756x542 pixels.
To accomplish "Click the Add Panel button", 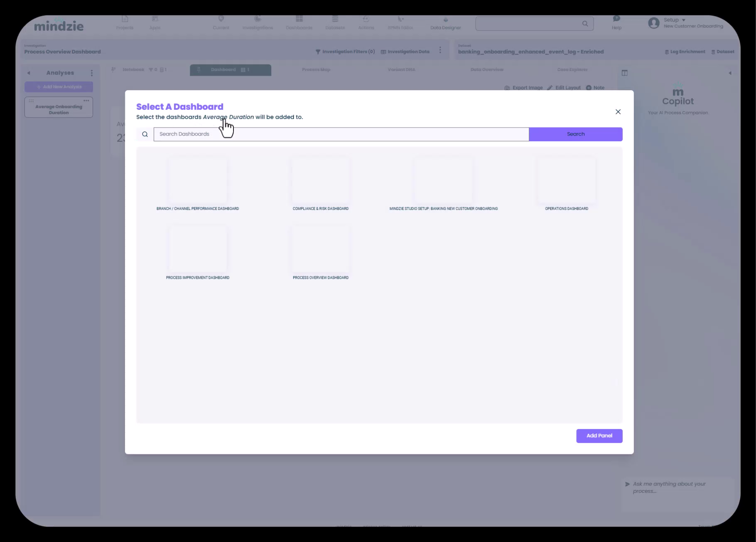I will point(599,436).
